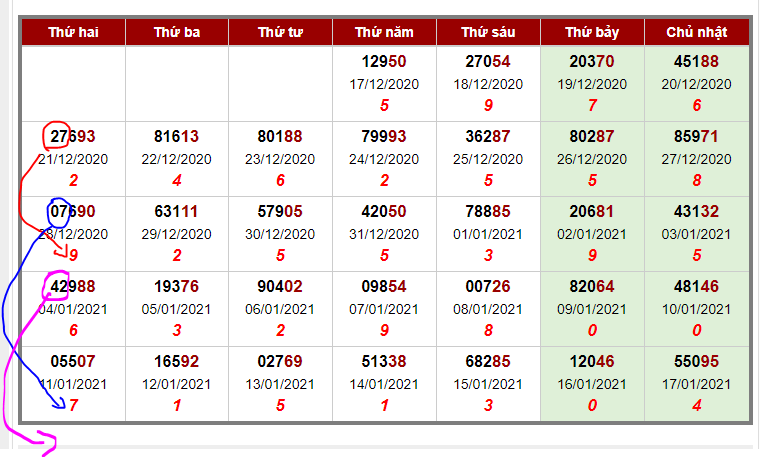Click the date 25/12/2020

[x=488, y=159]
